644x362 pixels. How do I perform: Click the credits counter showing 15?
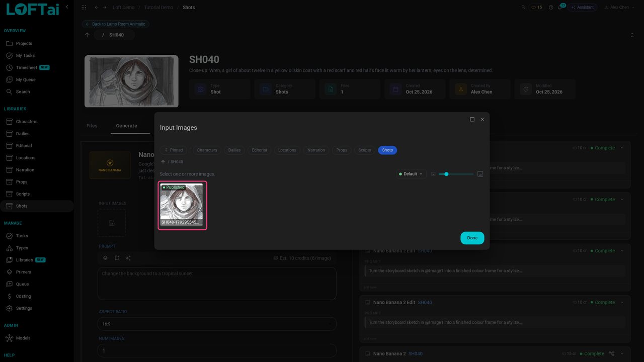coord(536,8)
